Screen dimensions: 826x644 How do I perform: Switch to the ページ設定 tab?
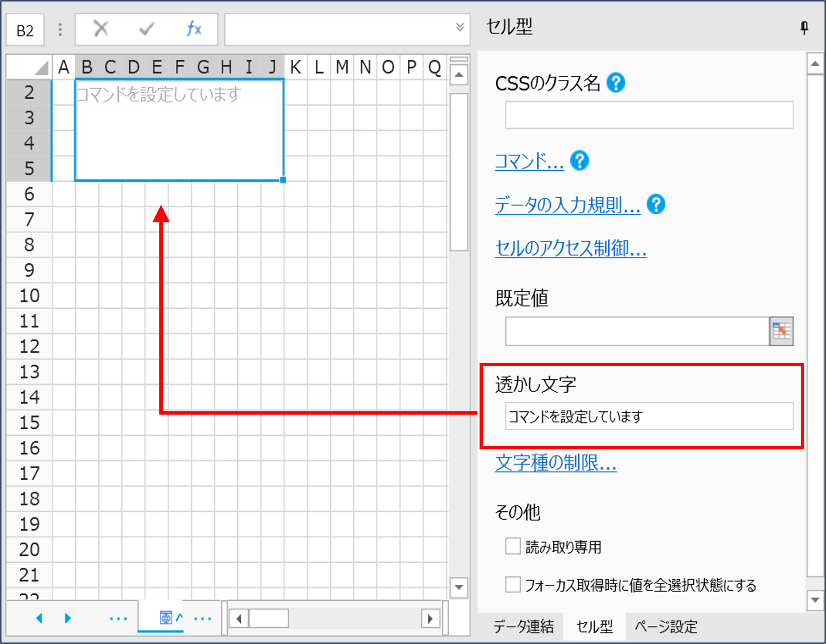click(666, 627)
